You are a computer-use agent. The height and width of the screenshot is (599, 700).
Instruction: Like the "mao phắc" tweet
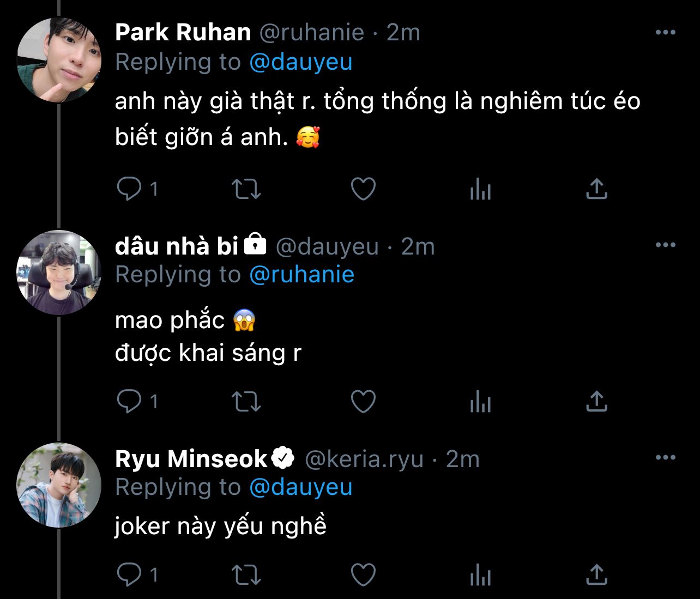(363, 402)
